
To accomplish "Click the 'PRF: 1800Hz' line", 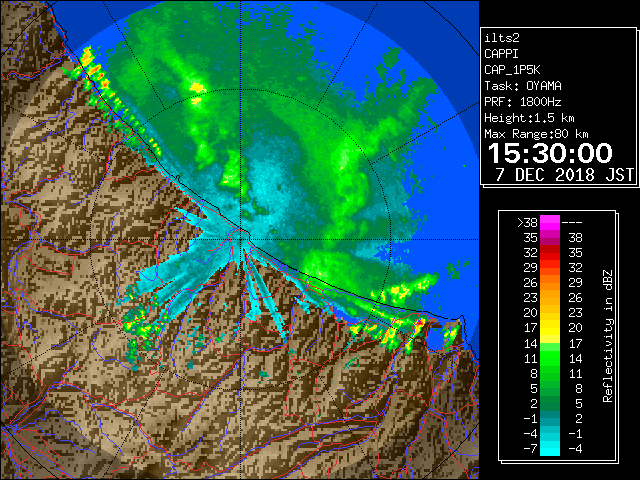I will [523, 102].
